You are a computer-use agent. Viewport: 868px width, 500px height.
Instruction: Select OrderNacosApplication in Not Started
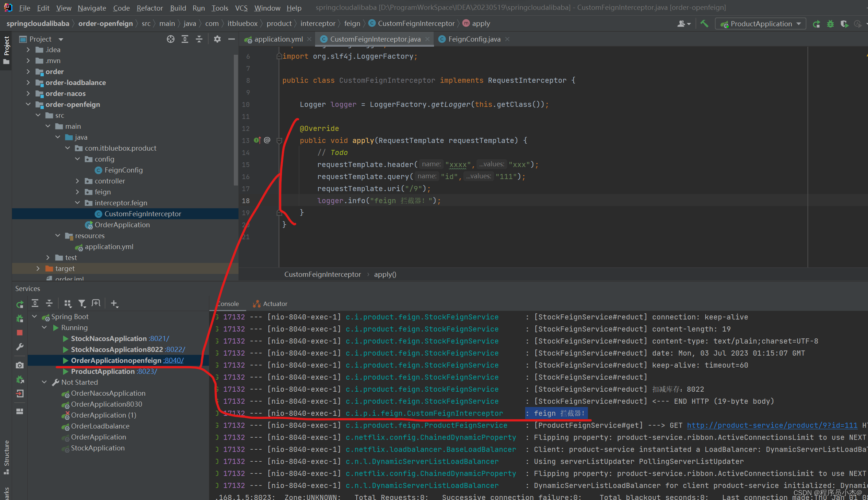click(108, 393)
